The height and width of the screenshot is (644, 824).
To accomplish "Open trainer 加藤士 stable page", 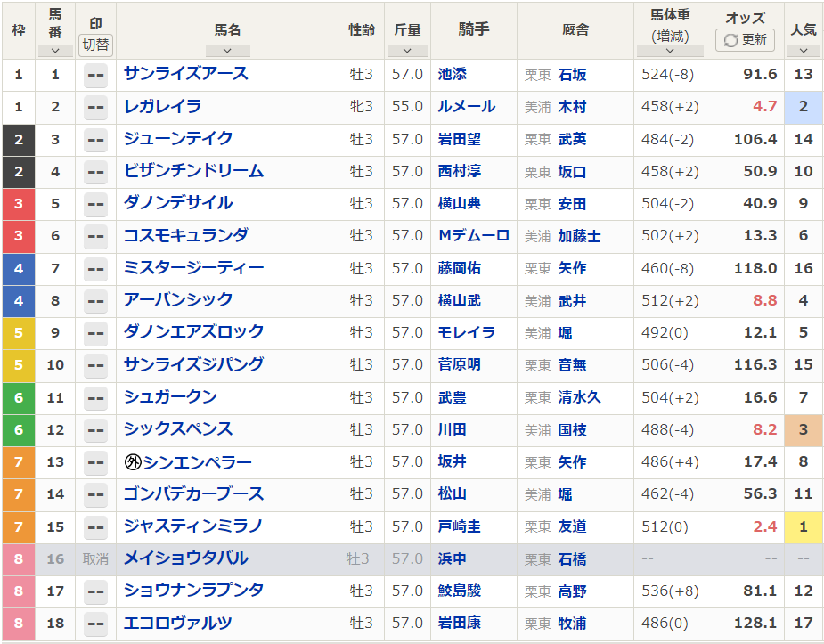I will tap(579, 236).
